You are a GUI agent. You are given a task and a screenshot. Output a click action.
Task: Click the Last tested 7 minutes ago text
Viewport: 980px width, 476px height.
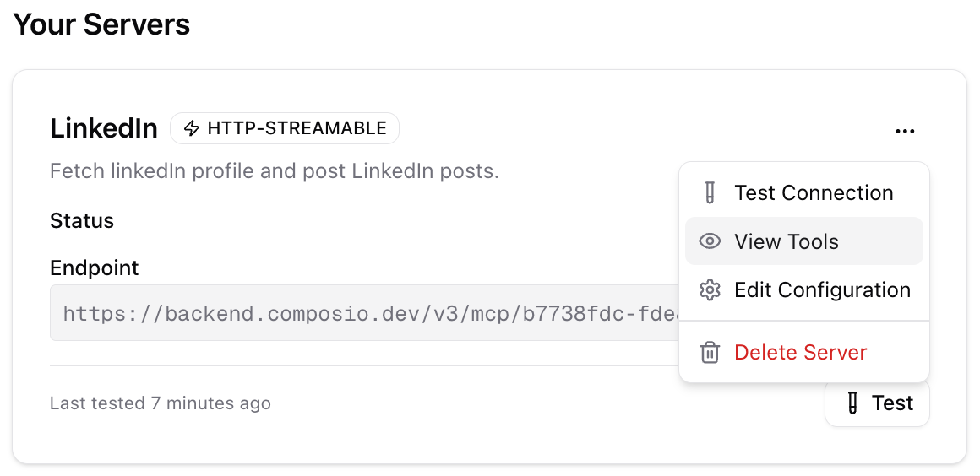161,403
